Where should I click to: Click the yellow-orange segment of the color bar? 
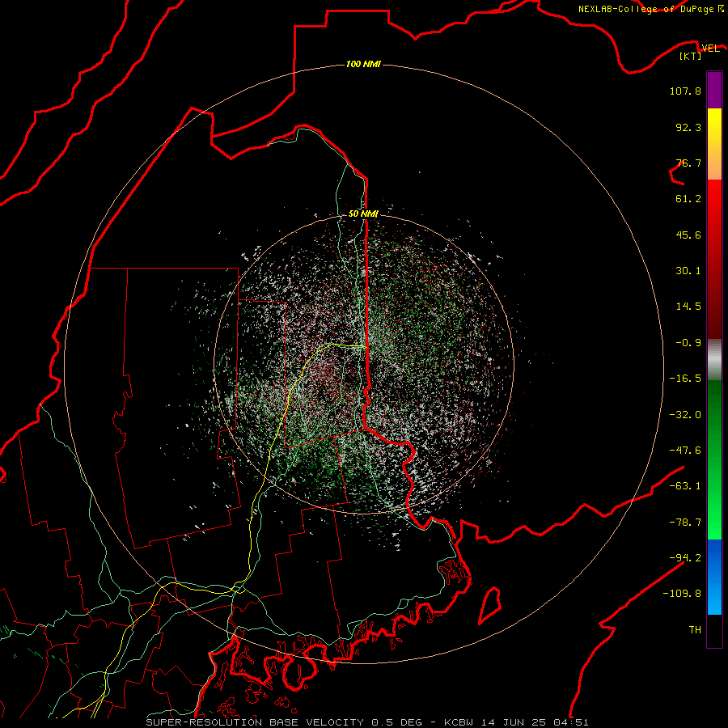click(x=714, y=144)
